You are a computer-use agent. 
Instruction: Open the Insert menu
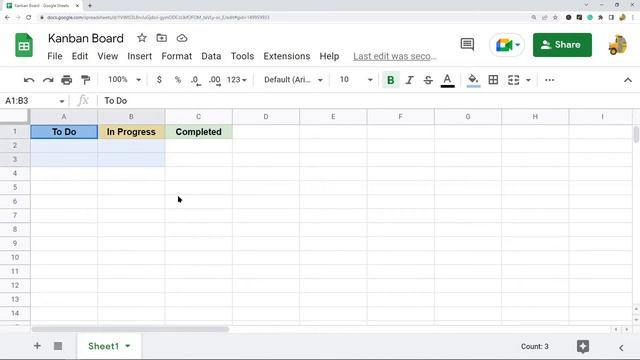140,56
